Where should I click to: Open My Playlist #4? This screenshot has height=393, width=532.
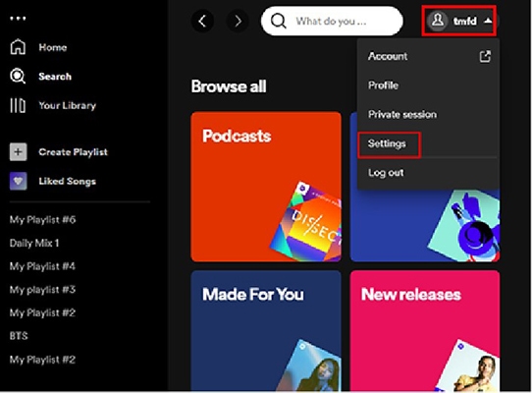[x=42, y=266]
